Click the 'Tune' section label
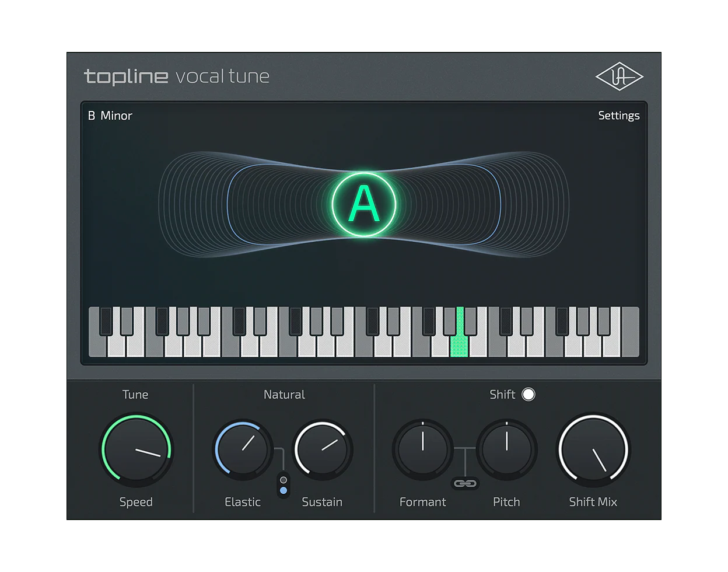 point(135,395)
